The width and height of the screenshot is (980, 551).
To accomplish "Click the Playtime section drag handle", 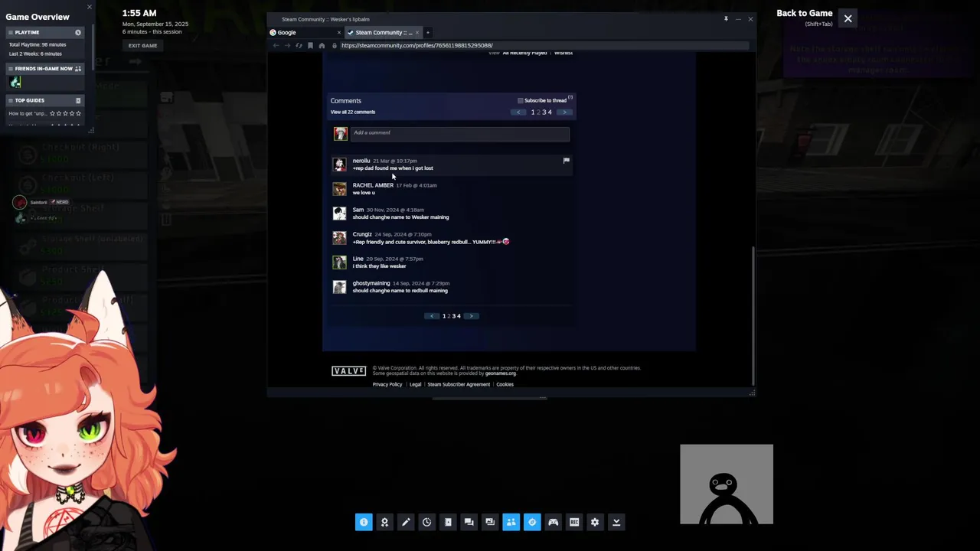I will (10, 32).
